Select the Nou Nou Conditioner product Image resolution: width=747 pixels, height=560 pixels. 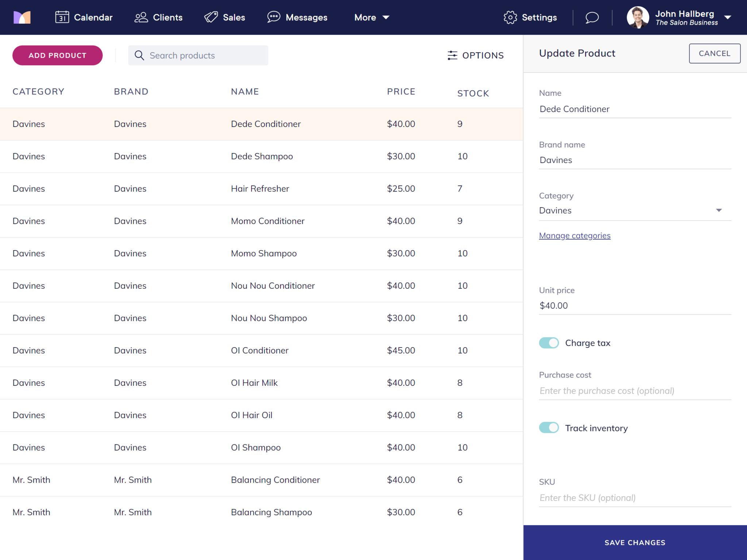(x=262, y=286)
